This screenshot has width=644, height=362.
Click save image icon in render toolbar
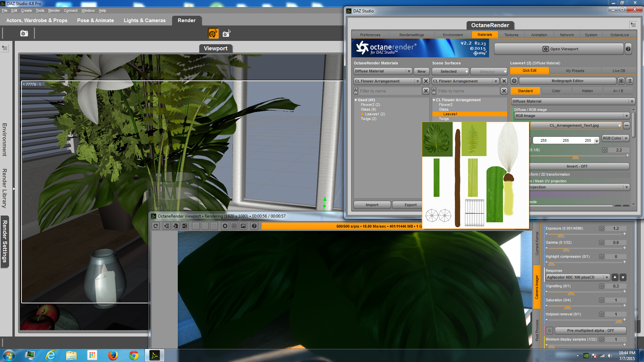[x=243, y=226]
